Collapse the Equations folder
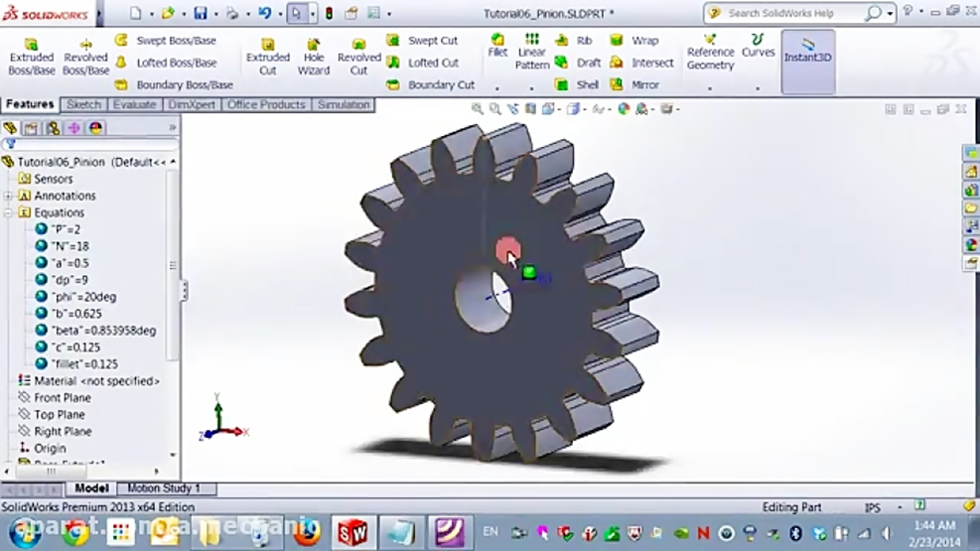Screen dimensions: 980x551 coord(9,212)
